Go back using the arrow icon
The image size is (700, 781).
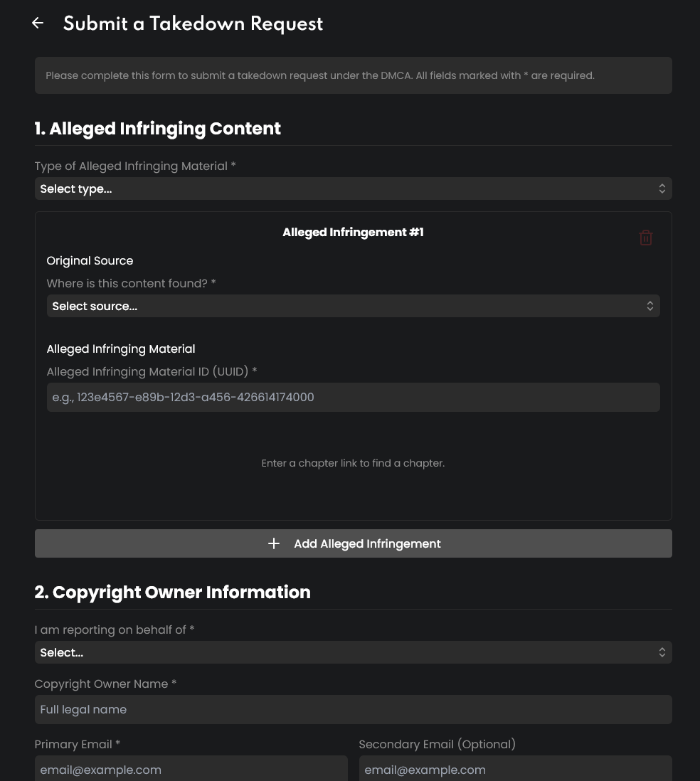coord(38,23)
